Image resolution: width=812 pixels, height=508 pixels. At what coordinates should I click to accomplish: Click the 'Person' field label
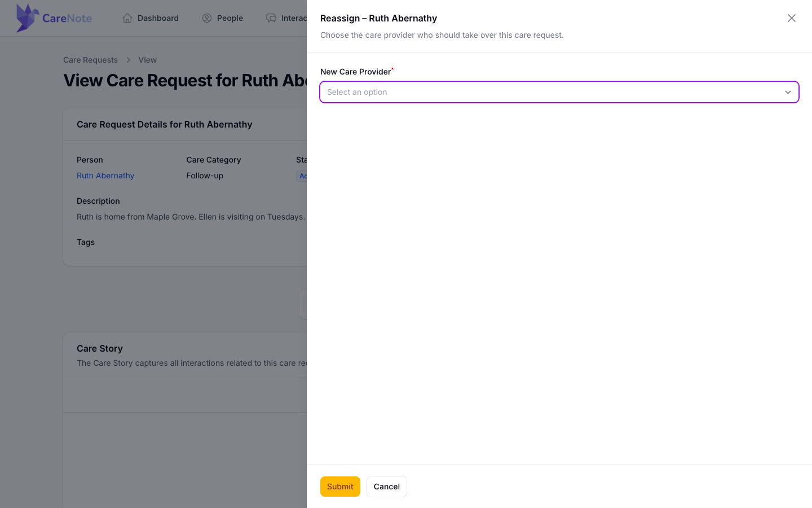[x=90, y=160]
